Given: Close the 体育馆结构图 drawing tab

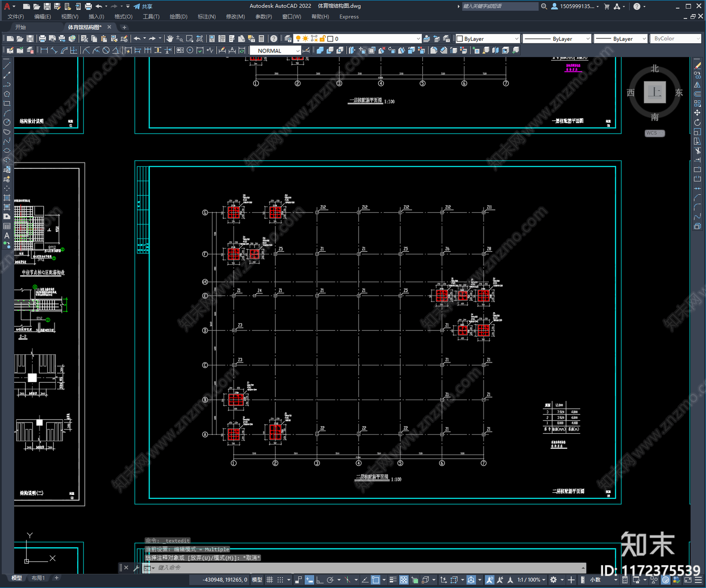Looking at the screenshot, I should (x=109, y=27).
